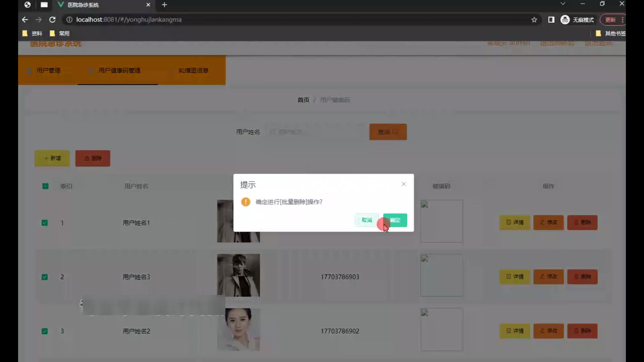
Task: View site information icon in address bar
Action: click(x=69, y=20)
